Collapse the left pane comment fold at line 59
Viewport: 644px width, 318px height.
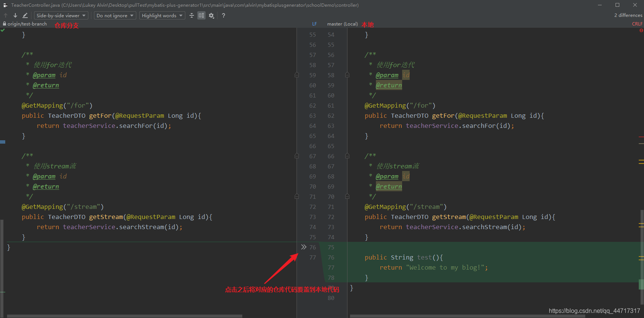297,75
